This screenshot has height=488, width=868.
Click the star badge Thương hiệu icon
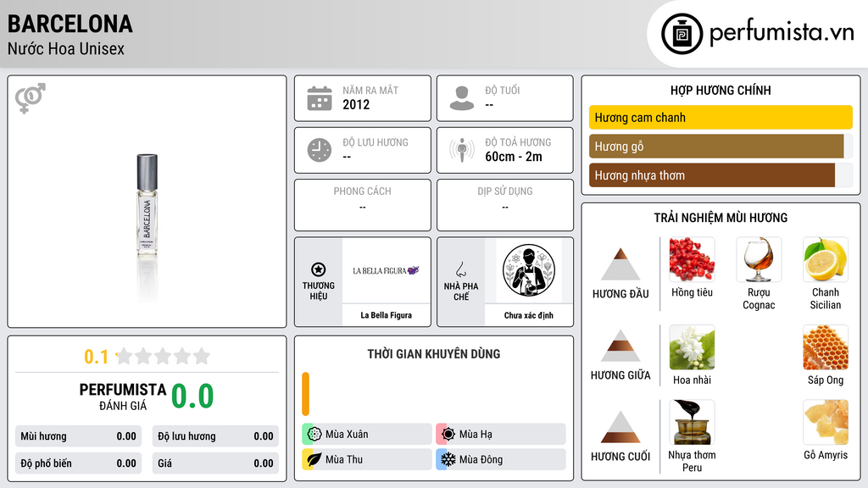[319, 269]
